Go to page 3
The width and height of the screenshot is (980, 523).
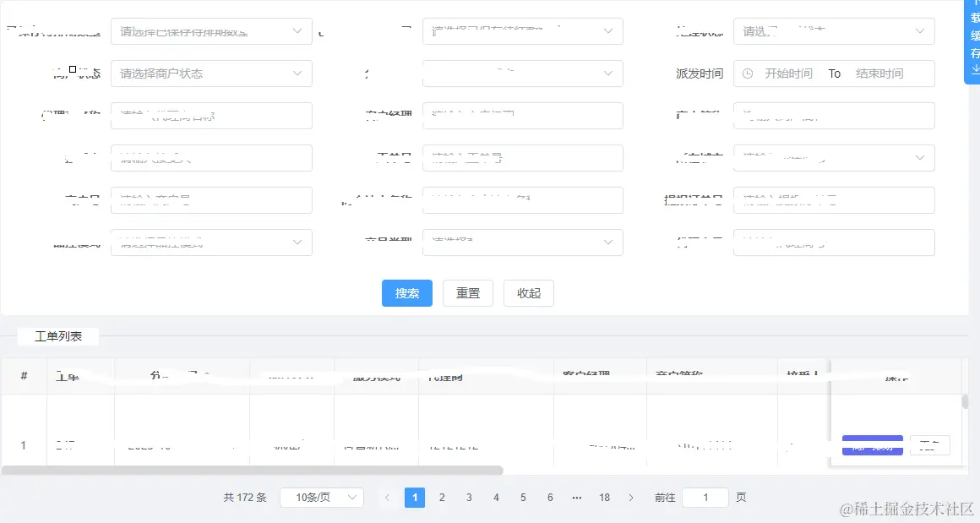tap(469, 498)
